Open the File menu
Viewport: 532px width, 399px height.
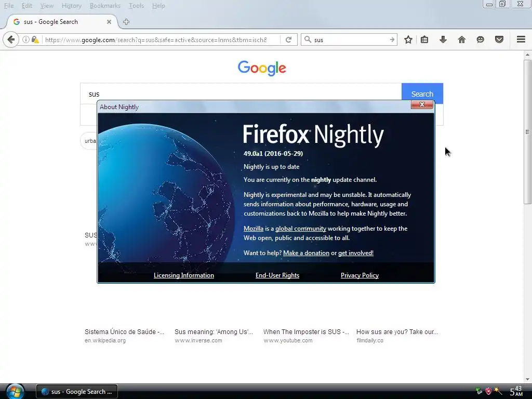(9, 6)
